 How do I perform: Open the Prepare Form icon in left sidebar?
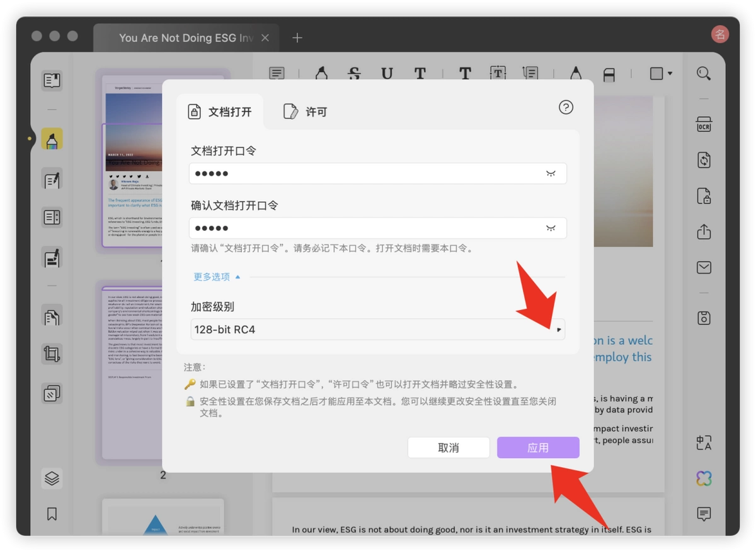52,218
